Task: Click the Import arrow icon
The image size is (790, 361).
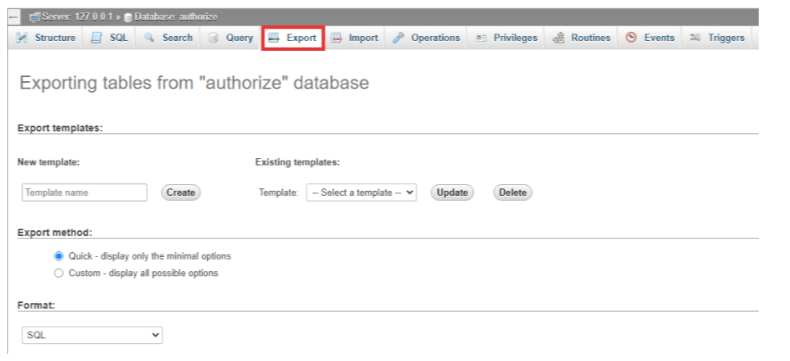Action: coord(336,38)
